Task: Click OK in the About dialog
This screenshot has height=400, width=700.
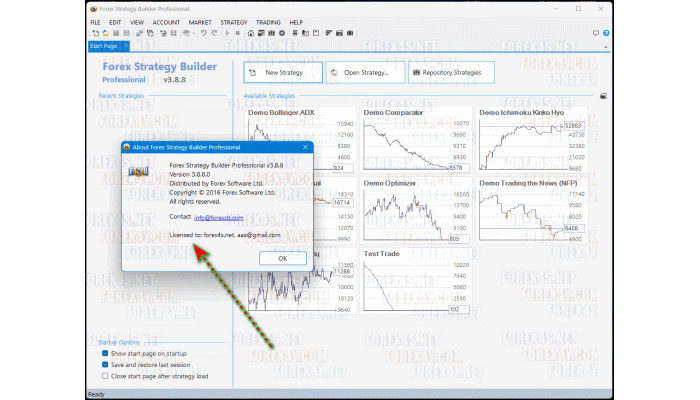Action: (283, 258)
